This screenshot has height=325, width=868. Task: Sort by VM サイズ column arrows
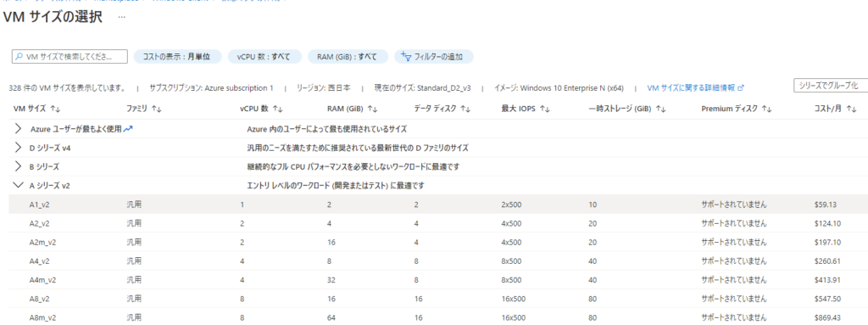[x=55, y=109]
